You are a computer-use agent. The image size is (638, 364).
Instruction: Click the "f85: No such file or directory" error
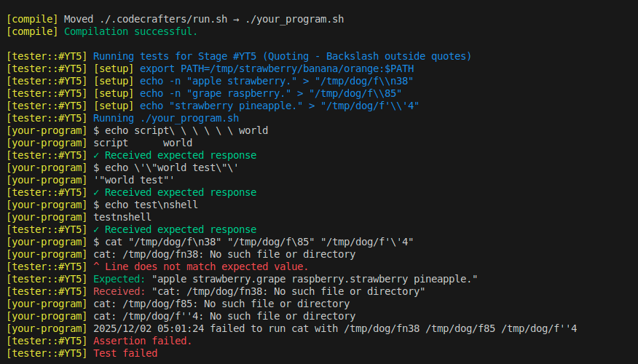(221, 304)
